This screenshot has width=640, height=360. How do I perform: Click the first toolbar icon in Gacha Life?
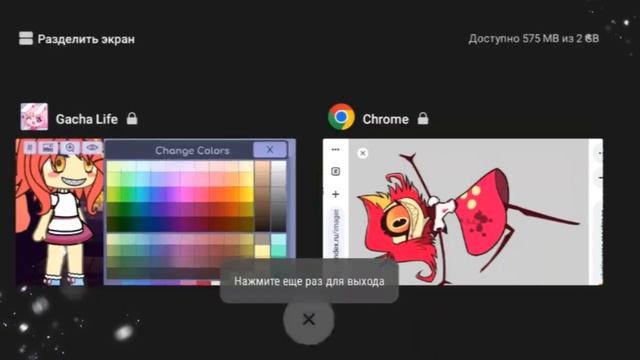pos(29,148)
